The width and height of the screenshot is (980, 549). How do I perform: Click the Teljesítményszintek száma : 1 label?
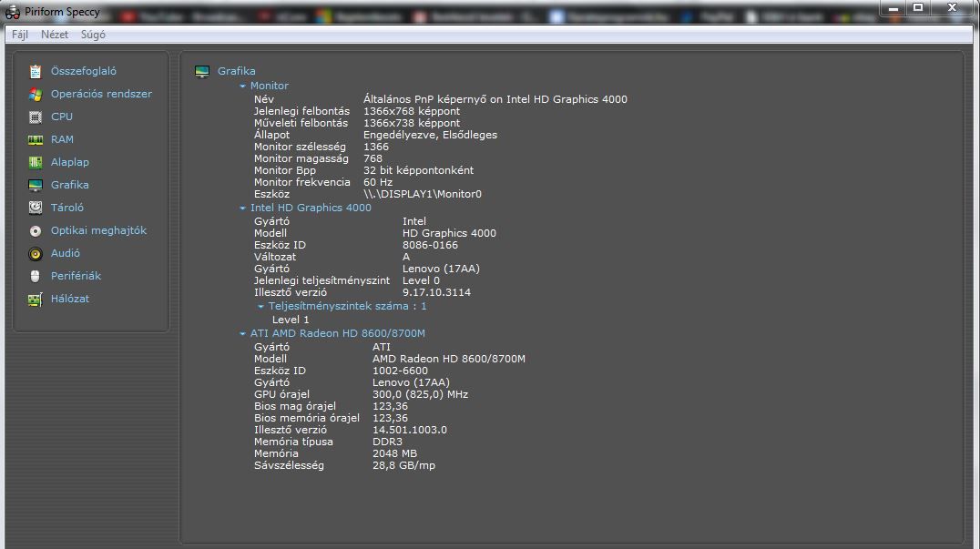348,306
